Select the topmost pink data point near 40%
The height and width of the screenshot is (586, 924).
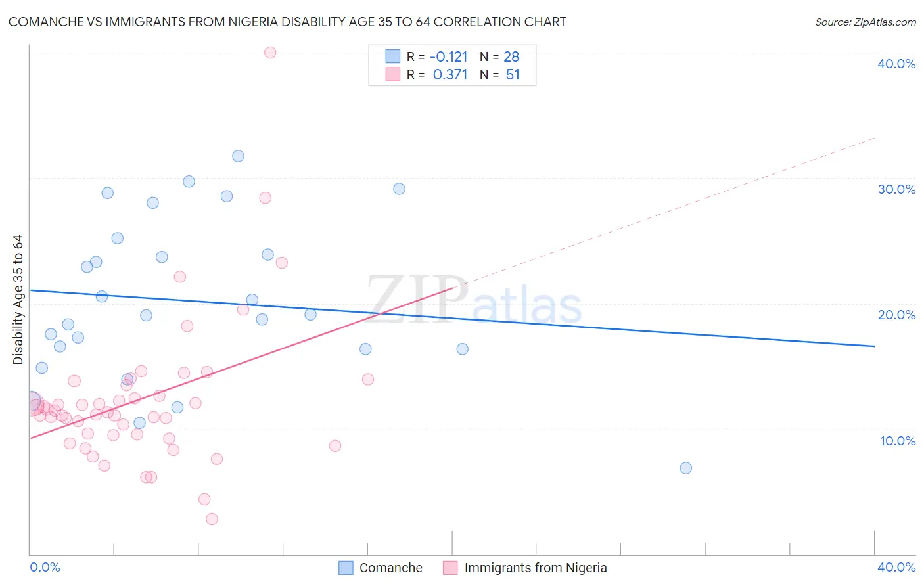tap(270, 53)
